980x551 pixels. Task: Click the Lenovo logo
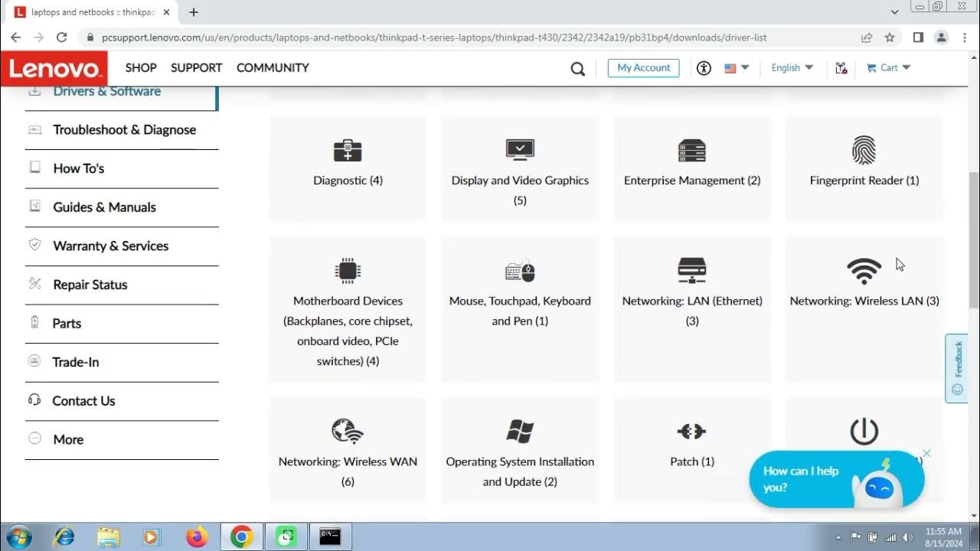point(54,69)
